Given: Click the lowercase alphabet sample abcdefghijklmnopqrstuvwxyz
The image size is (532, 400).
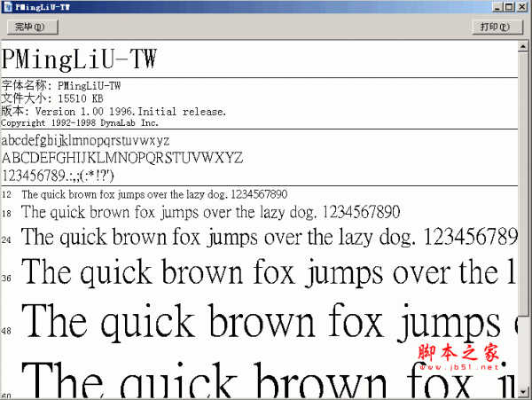Looking at the screenshot, I should (85, 140).
